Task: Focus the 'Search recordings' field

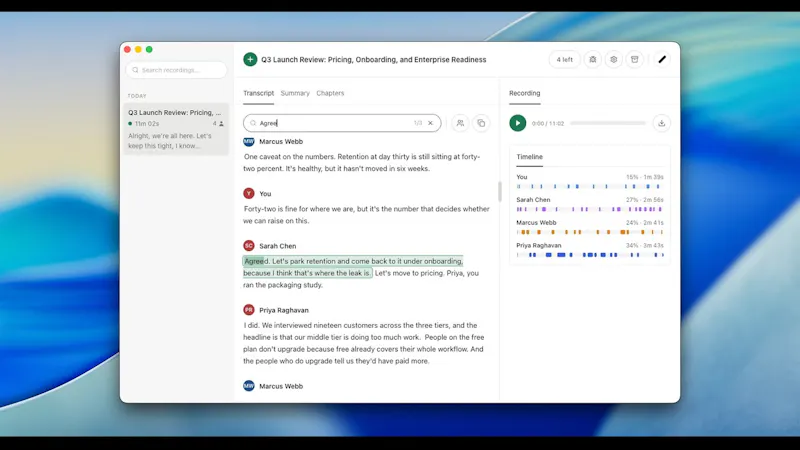Action: pyautogui.click(x=177, y=70)
